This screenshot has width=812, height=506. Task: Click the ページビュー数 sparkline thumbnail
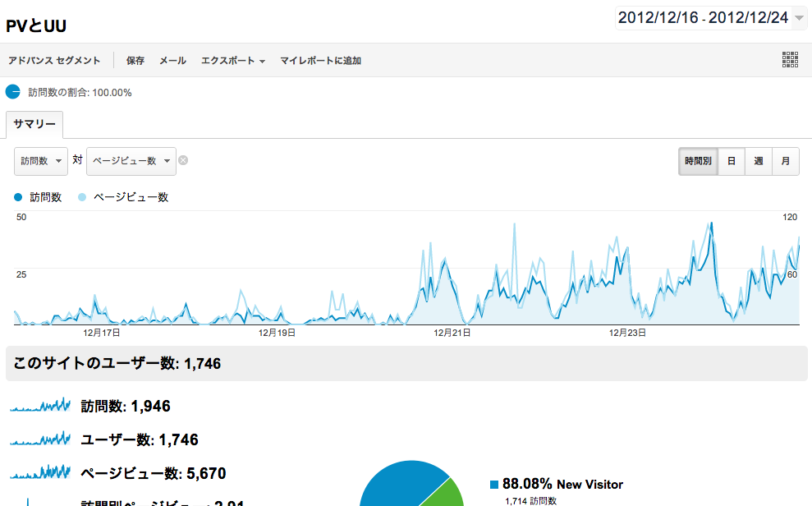[40, 471]
